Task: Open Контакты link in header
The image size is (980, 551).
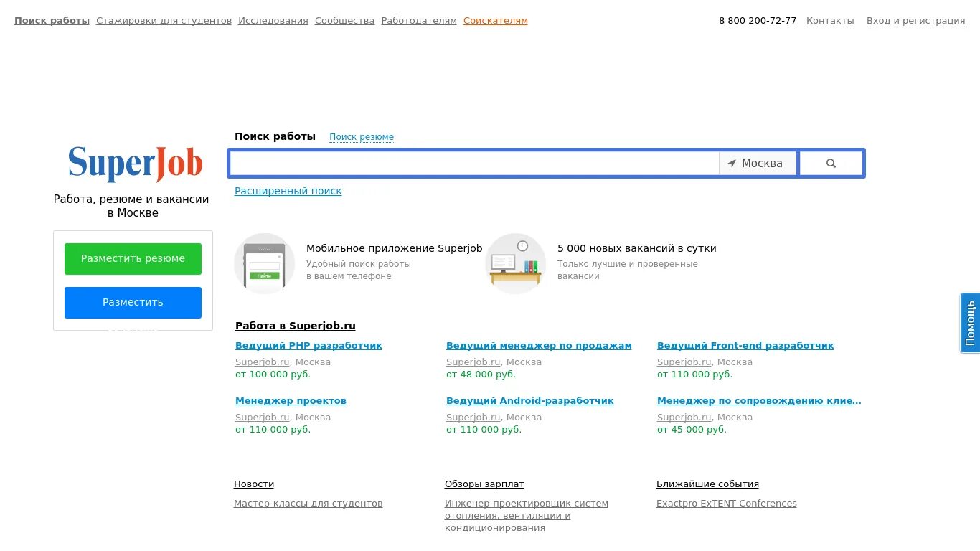Action: pos(830,21)
